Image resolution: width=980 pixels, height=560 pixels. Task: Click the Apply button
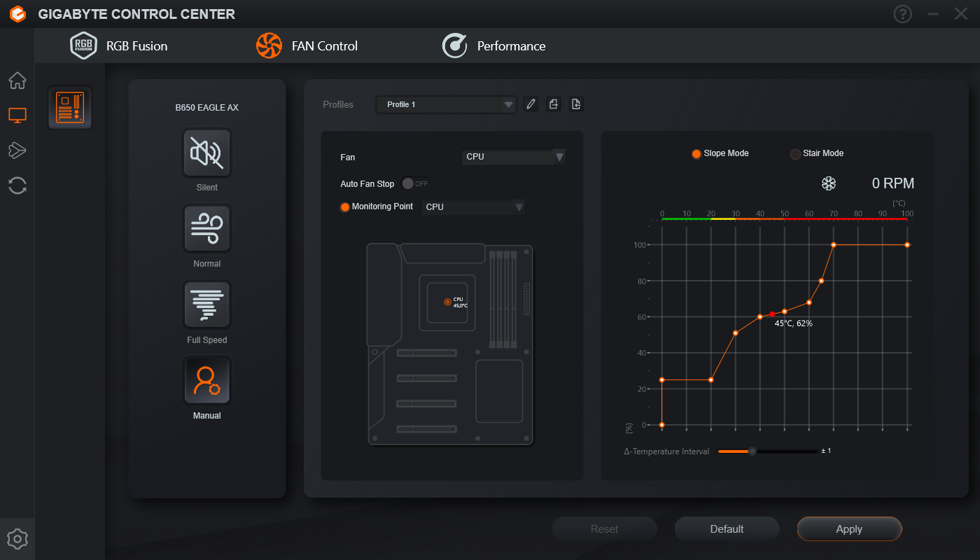click(849, 529)
